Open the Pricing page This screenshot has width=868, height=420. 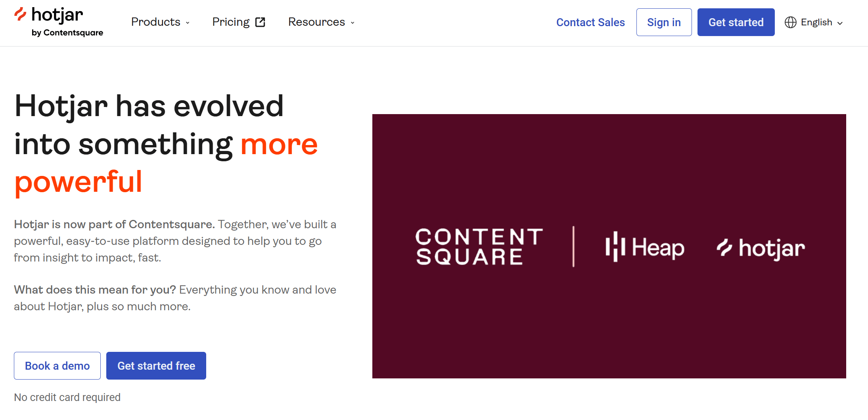[x=239, y=22]
